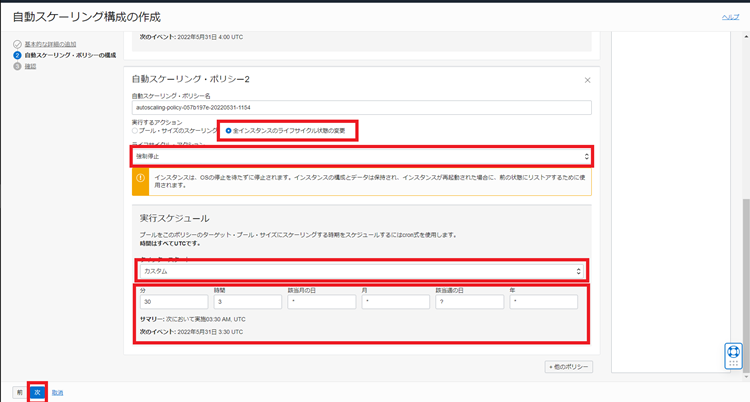The image size is (750, 402).
Task: Select プール・サイズのスケーリング radio option
Action: coord(136,131)
